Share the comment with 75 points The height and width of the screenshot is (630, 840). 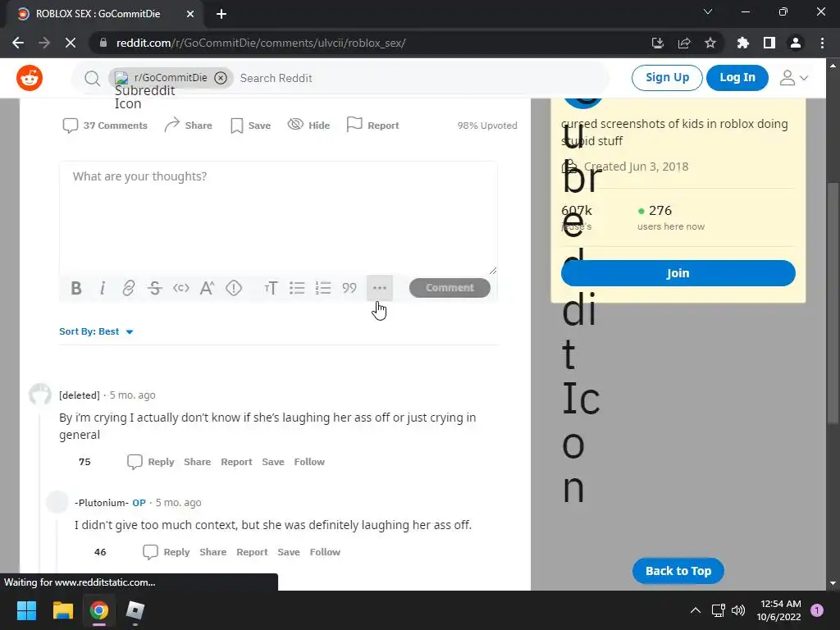tap(197, 462)
